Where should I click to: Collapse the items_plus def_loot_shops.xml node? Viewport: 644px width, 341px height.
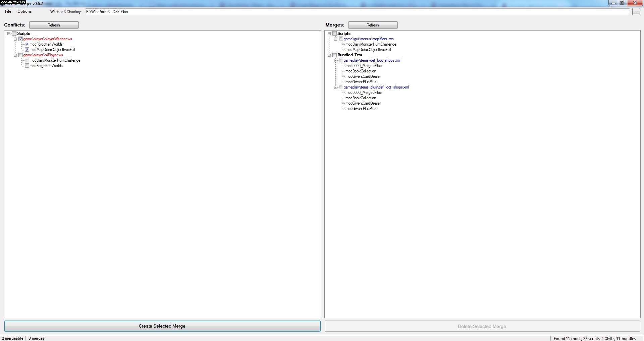[335, 87]
